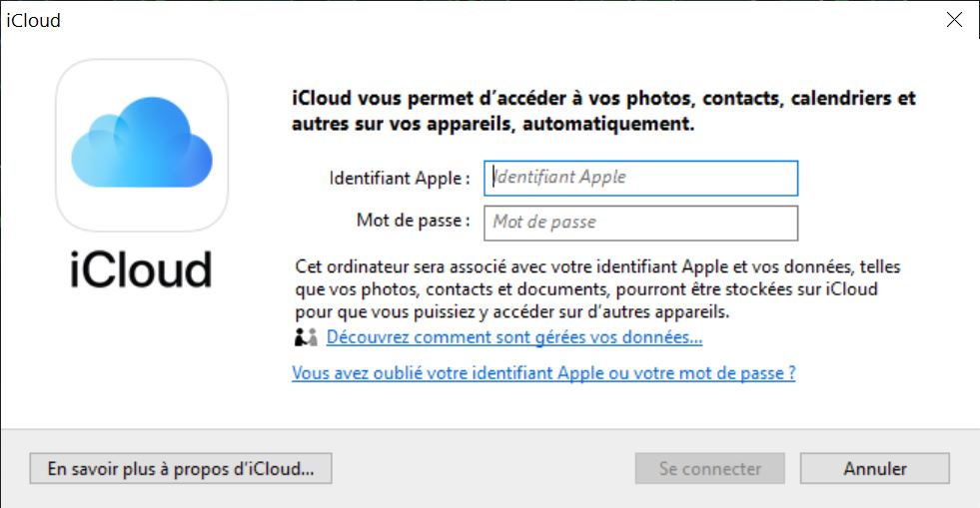
Task: Click the "Mot de passe :" field label
Action: [x=413, y=221]
